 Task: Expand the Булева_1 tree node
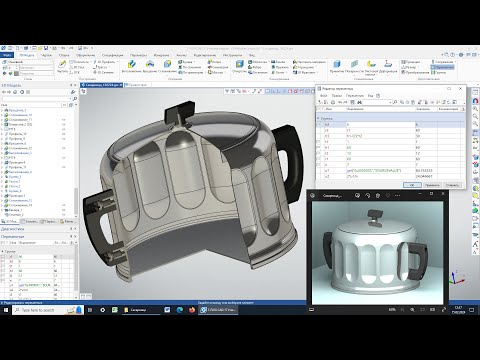point(2,177)
